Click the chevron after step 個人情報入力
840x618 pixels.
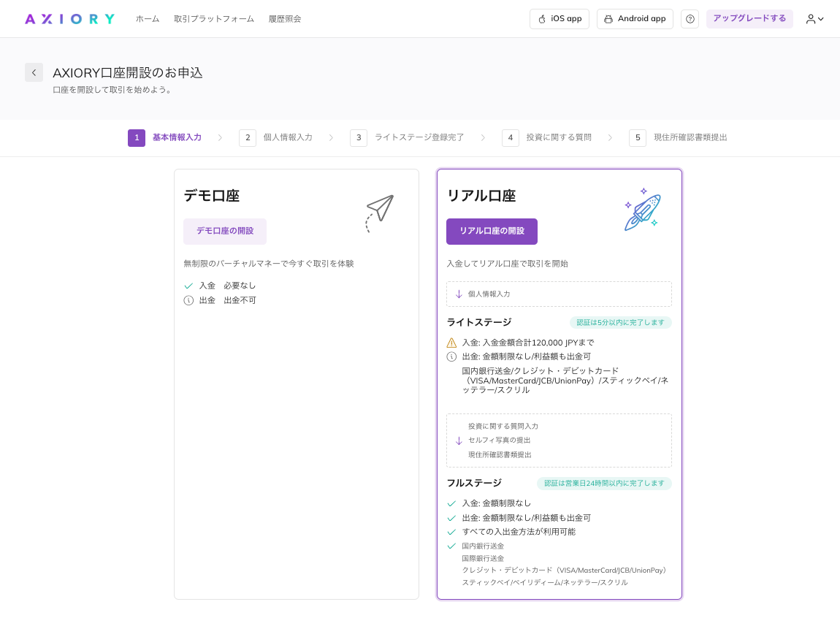click(331, 137)
